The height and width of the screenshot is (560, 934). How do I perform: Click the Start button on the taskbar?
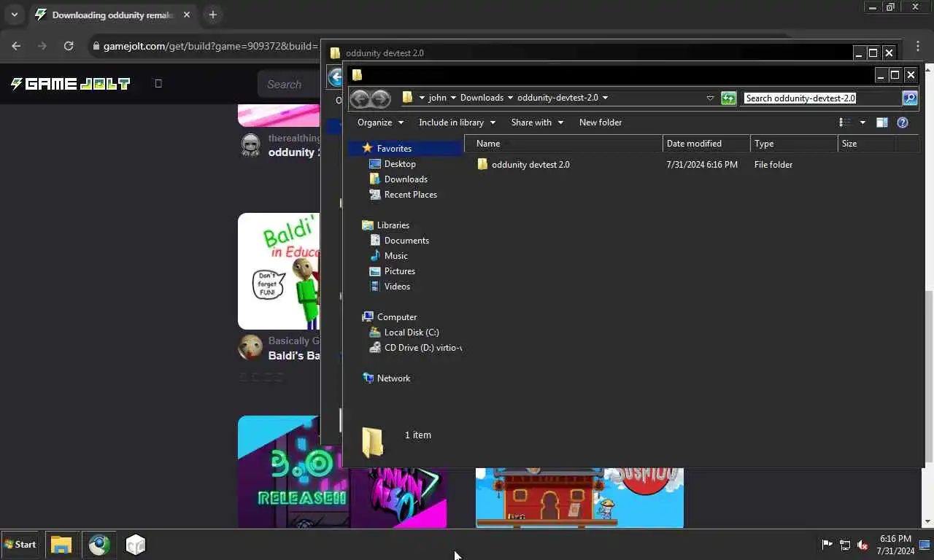click(20, 544)
